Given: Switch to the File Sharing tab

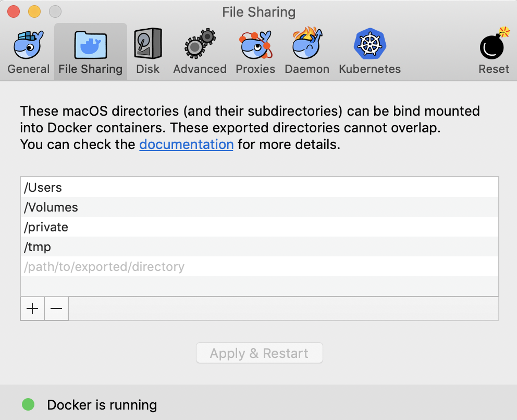Looking at the screenshot, I should tap(90, 68).
